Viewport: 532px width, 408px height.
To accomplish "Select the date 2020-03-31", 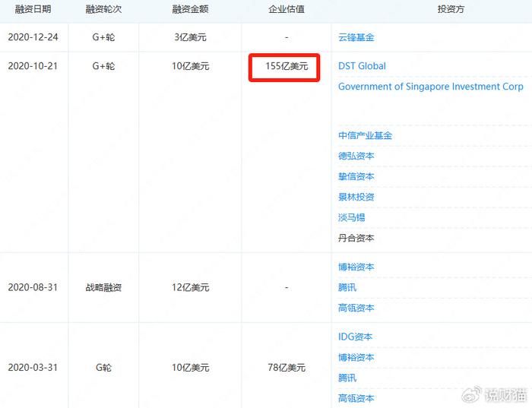I will click(x=33, y=367).
